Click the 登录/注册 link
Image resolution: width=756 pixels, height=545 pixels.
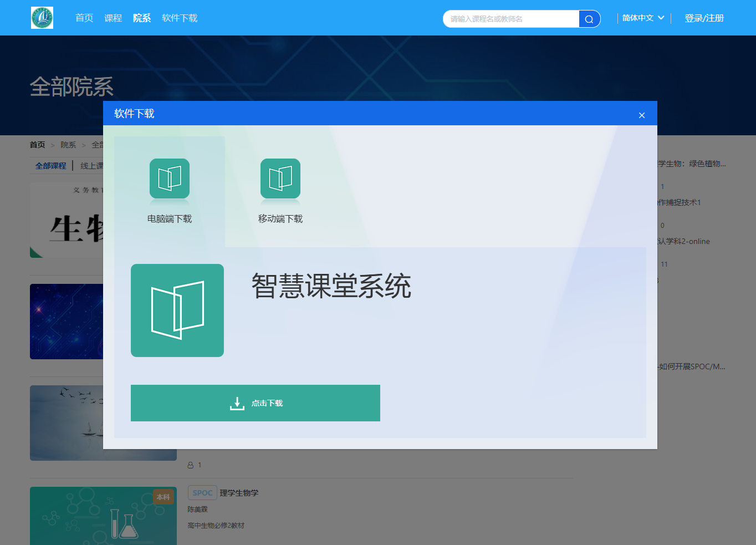[704, 18]
